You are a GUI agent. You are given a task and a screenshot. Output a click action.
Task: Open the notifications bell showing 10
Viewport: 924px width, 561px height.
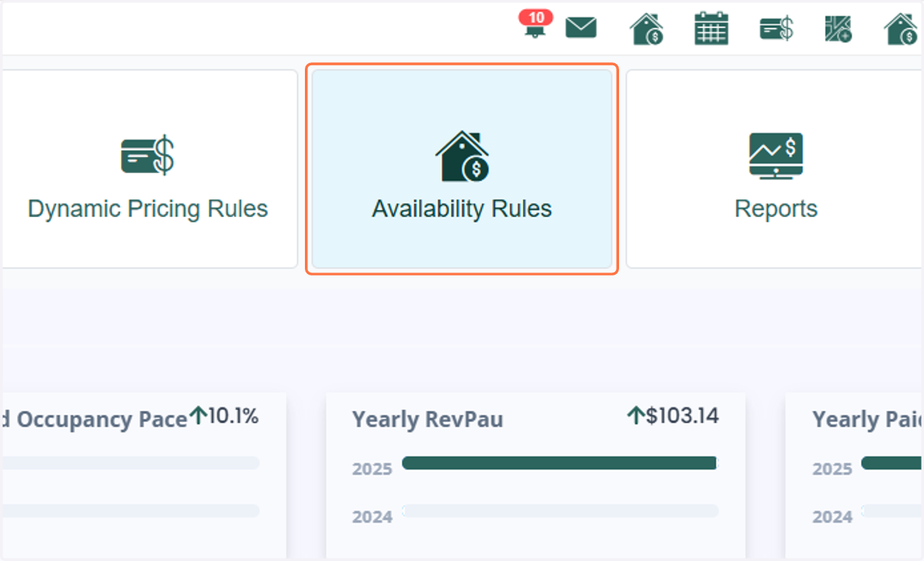534,25
